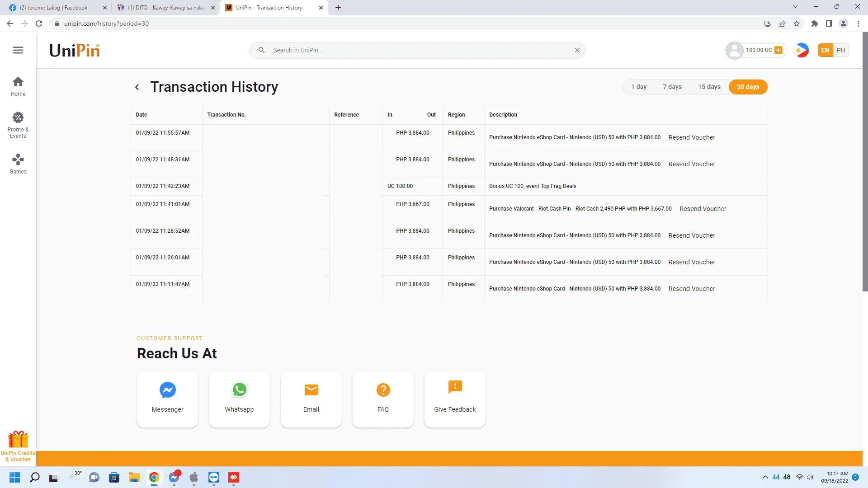This screenshot has width=868, height=488.
Task: Click the Bonus UC 100 Top Frag Deals row
Action: 449,186
